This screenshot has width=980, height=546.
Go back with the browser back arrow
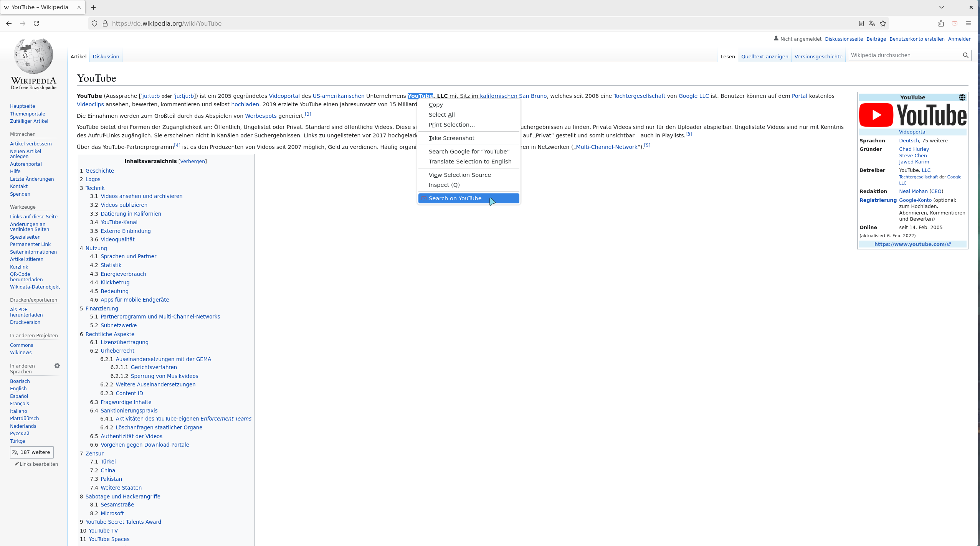[x=8, y=23]
